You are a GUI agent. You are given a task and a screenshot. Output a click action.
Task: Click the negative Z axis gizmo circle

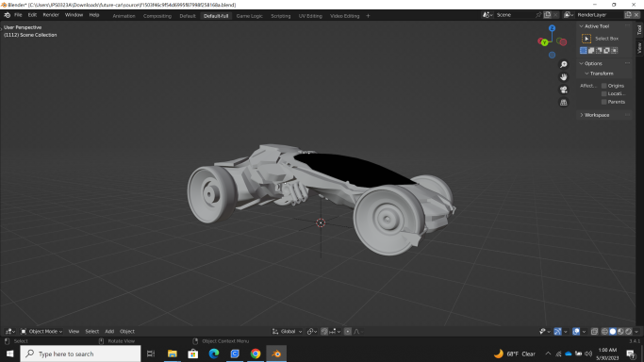(552, 55)
